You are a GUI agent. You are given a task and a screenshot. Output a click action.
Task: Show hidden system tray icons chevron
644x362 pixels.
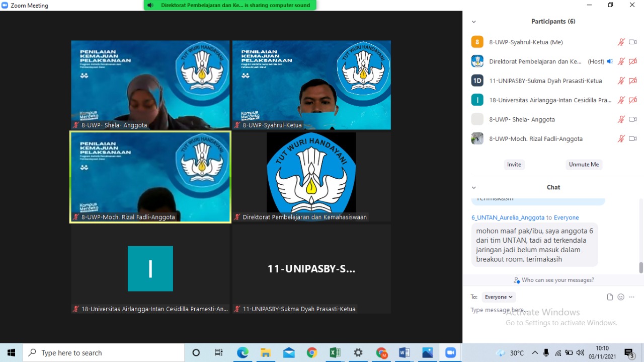pyautogui.click(x=535, y=353)
